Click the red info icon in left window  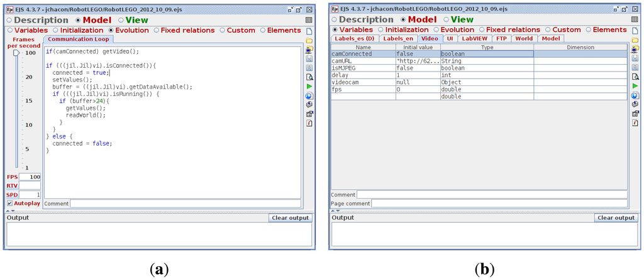point(309,123)
